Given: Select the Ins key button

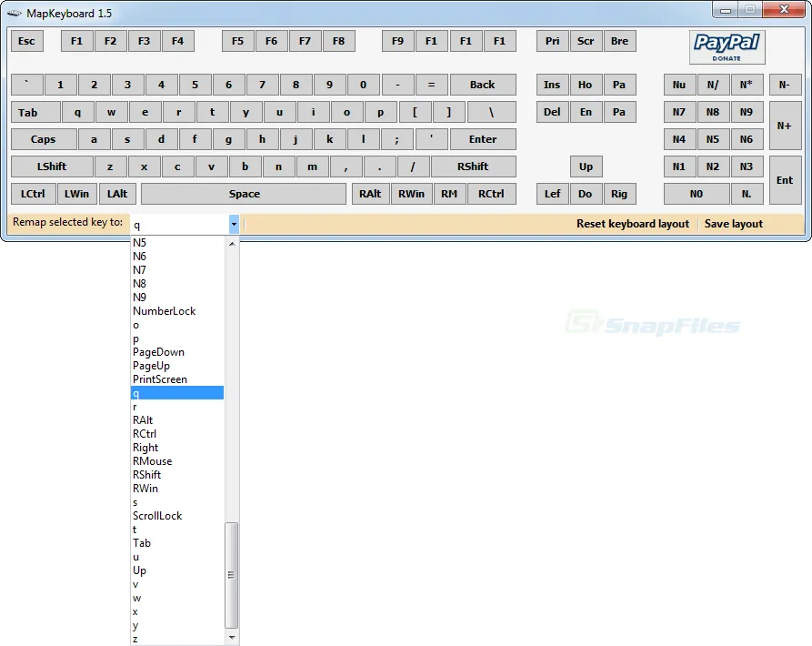Looking at the screenshot, I should tap(552, 85).
